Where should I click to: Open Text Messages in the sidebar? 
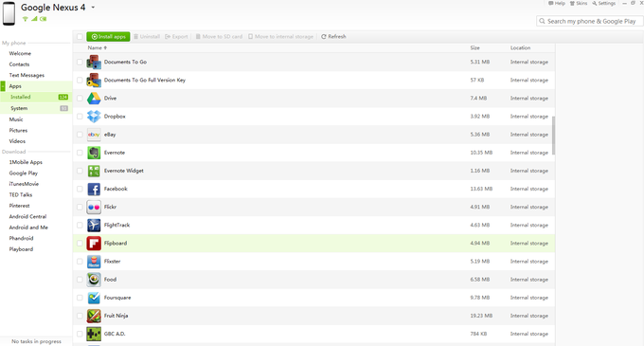[x=27, y=75]
